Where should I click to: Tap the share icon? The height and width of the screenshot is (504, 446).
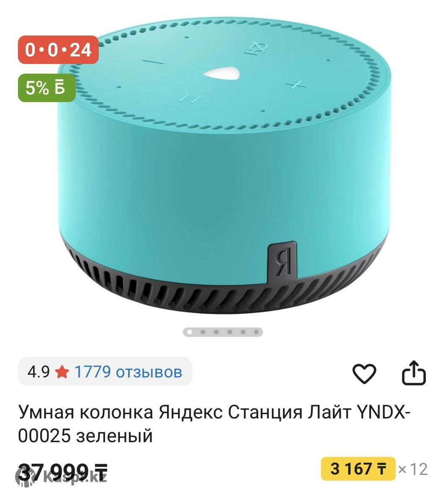414,373
